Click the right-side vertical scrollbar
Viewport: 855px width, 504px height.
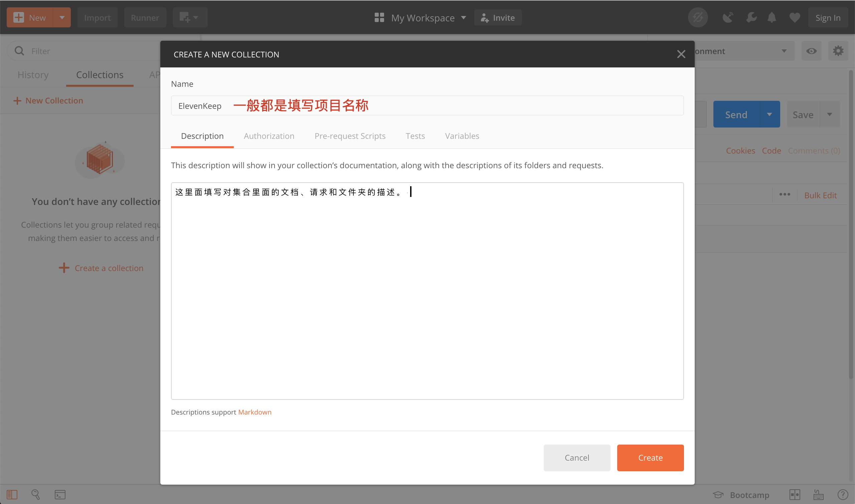[851, 224]
